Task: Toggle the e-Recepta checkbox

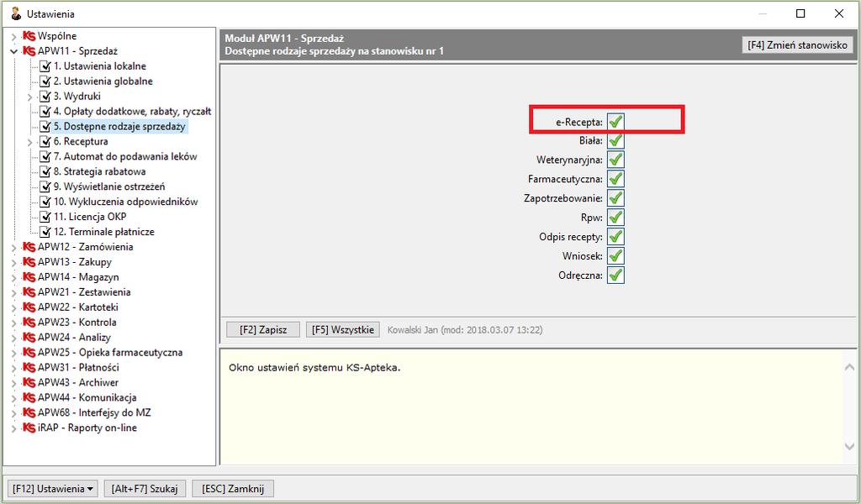Action: click(x=615, y=122)
